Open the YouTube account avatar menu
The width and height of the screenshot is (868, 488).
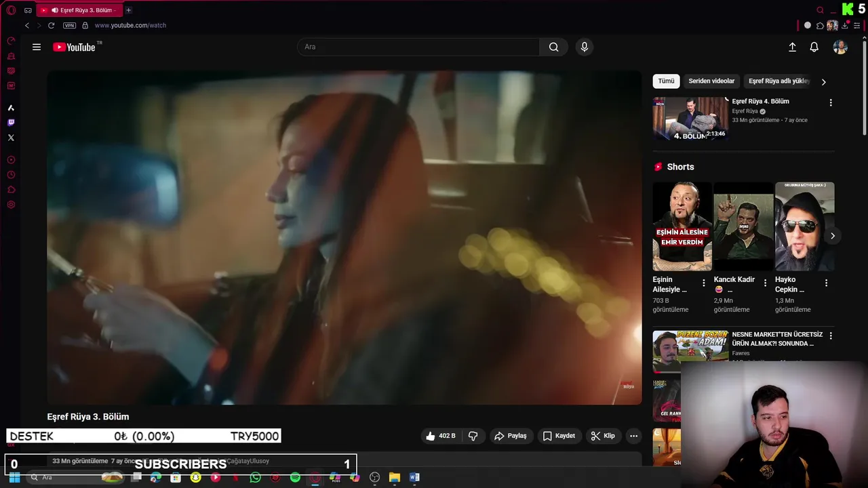pyautogui.click(x=840, y=47)
